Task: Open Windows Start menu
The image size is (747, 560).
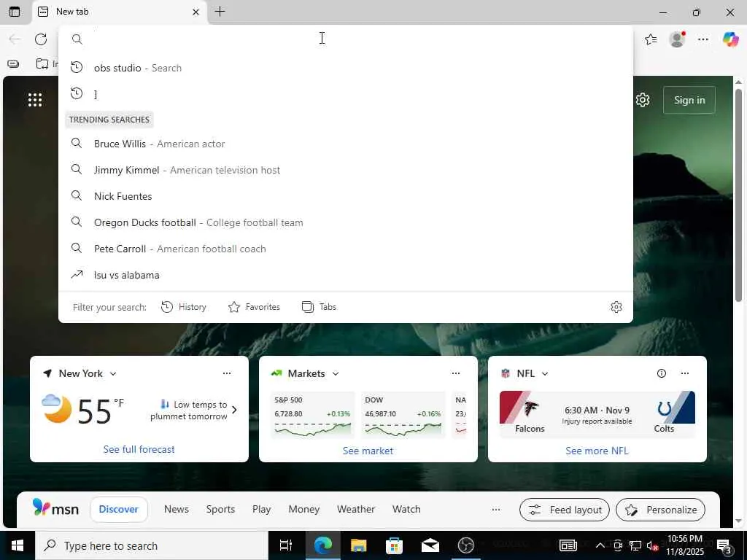Action: point(18,545)
